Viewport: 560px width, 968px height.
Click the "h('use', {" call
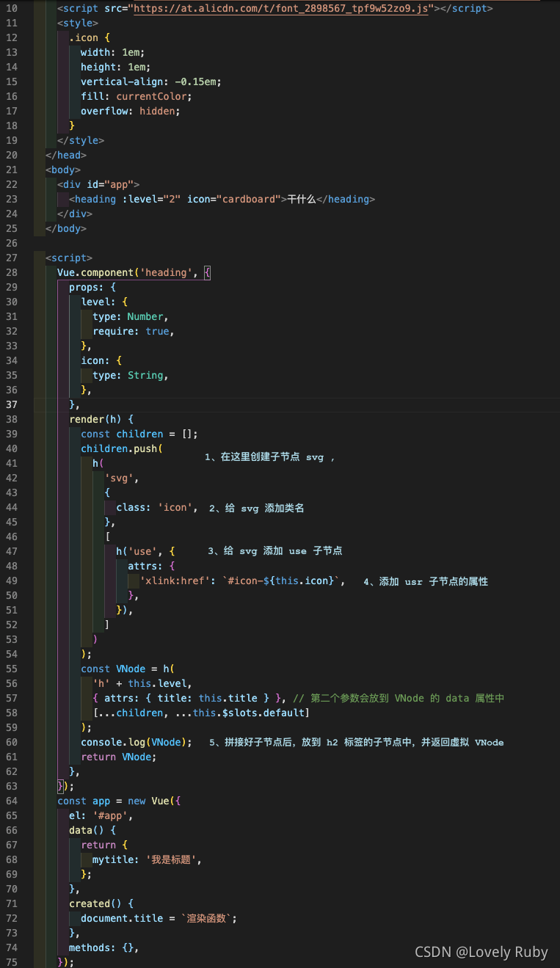pyautogui.click(x=145, y=551)
